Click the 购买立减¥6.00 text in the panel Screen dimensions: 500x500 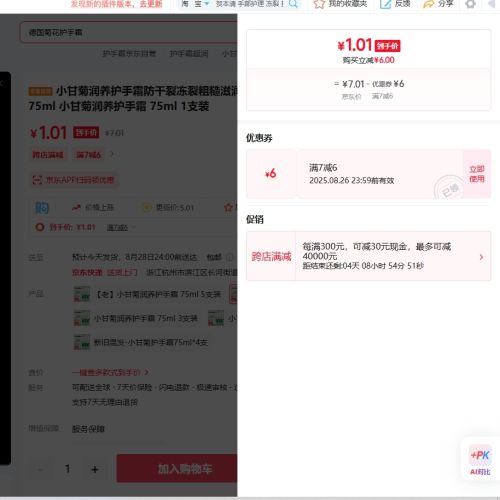tap(368, 60)
